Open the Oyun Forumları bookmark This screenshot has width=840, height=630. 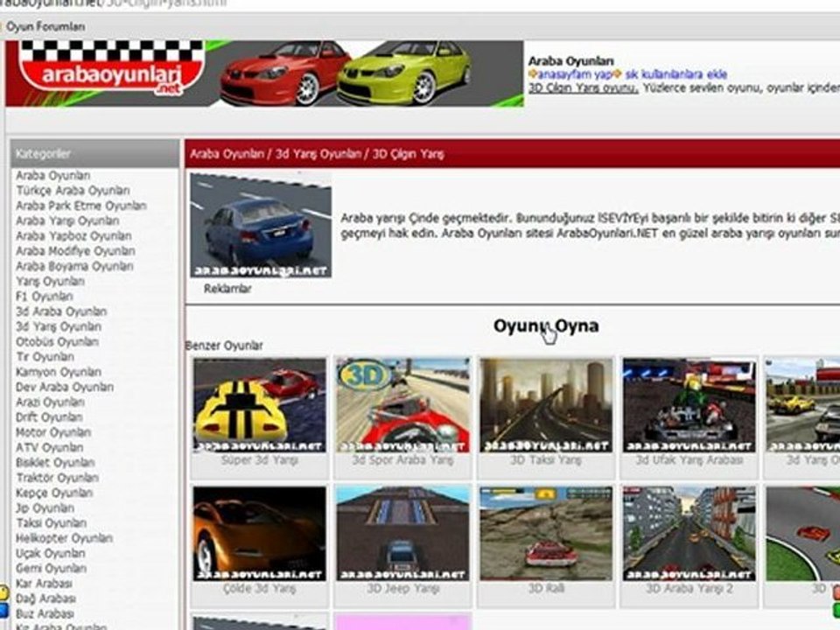point(45,26)
